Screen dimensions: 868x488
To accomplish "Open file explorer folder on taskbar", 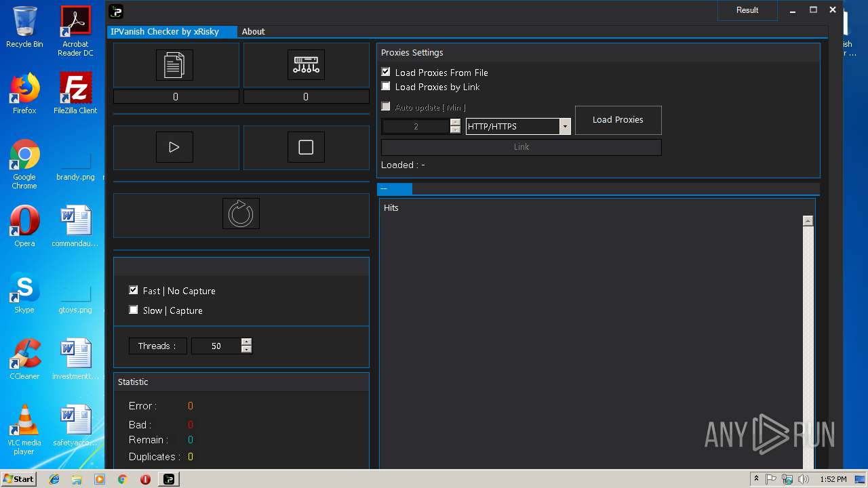I will [77, 479].
